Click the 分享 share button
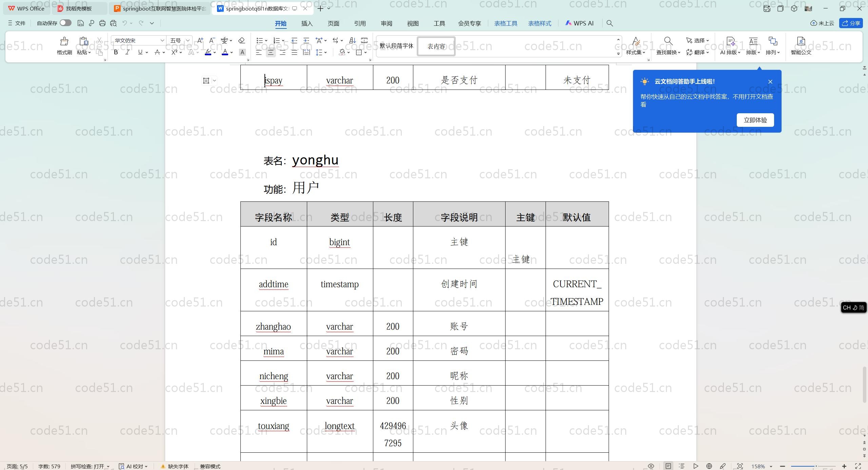Image resolution: width=868 pixels, height=470 pixels. 851,23
